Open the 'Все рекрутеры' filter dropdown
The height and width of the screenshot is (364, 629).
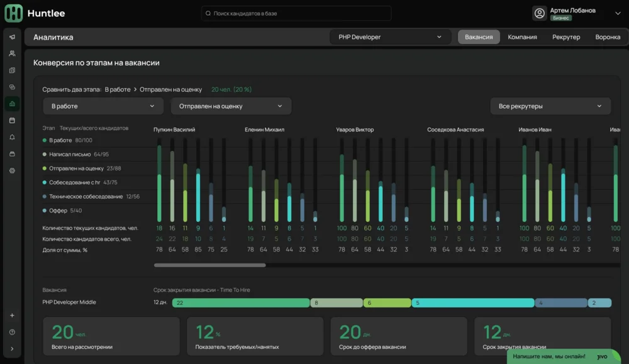pyautogui.click(x=550, y=106)
